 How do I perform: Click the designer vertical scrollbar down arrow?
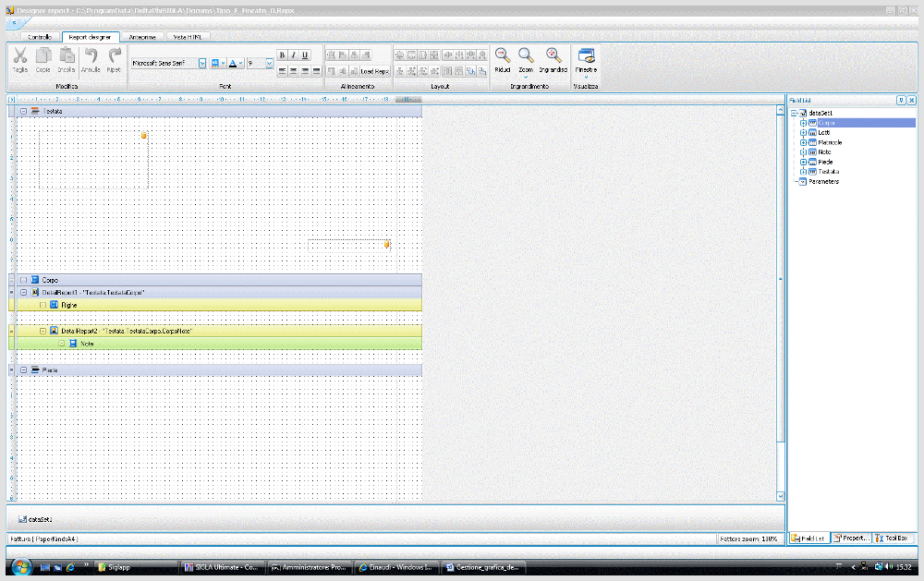click(x=780, y=496)
